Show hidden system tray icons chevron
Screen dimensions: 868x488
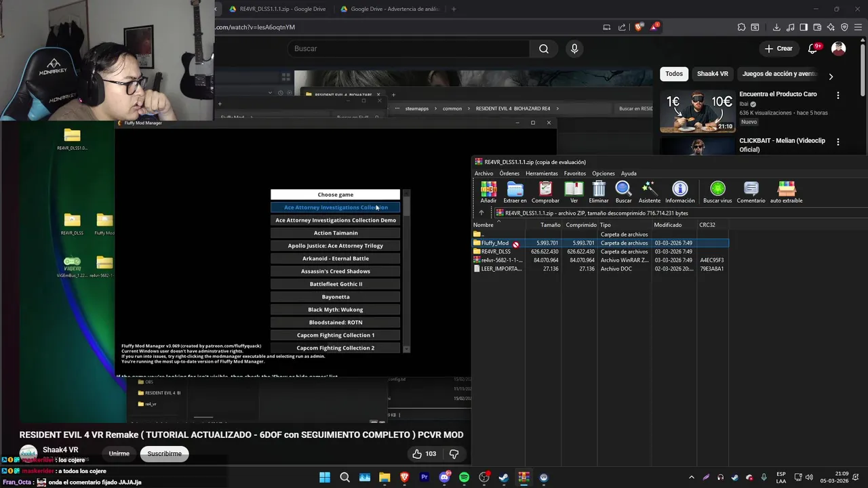coord(691,477)
